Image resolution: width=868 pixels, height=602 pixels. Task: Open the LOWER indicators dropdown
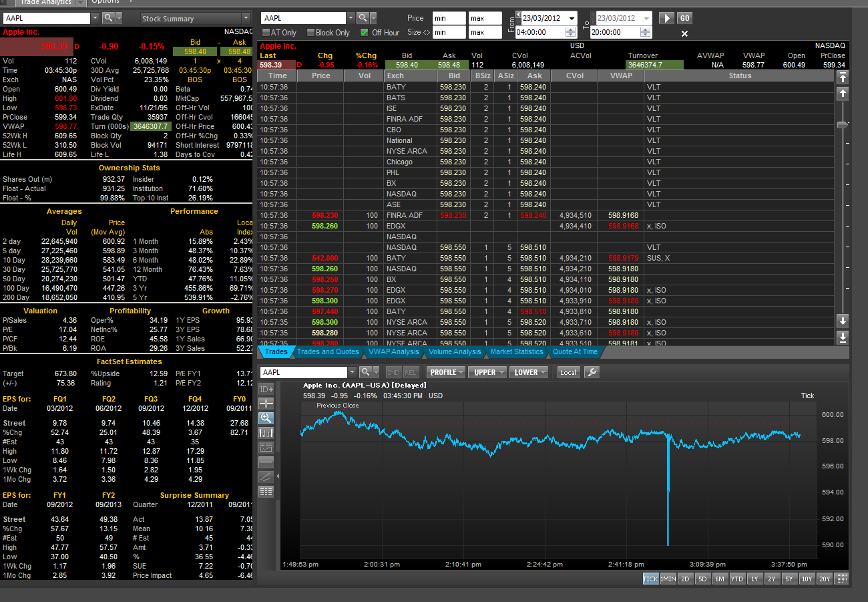tap(529, 372)
